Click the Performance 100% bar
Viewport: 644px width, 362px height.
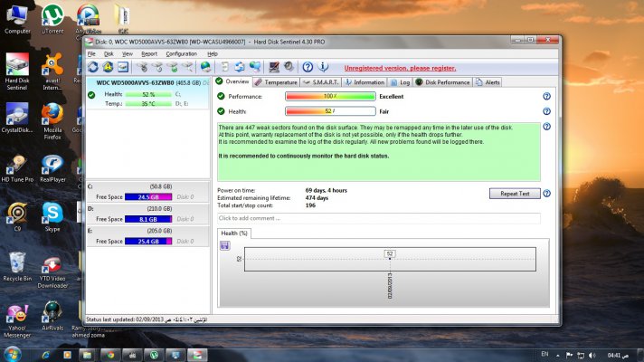pyautogui.click(x=330, y=96)
